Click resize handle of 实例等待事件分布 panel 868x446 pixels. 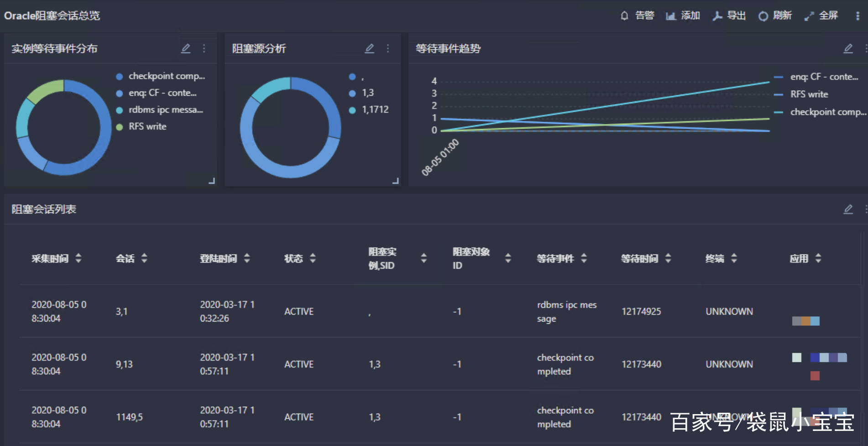click(x=212, y=181)
